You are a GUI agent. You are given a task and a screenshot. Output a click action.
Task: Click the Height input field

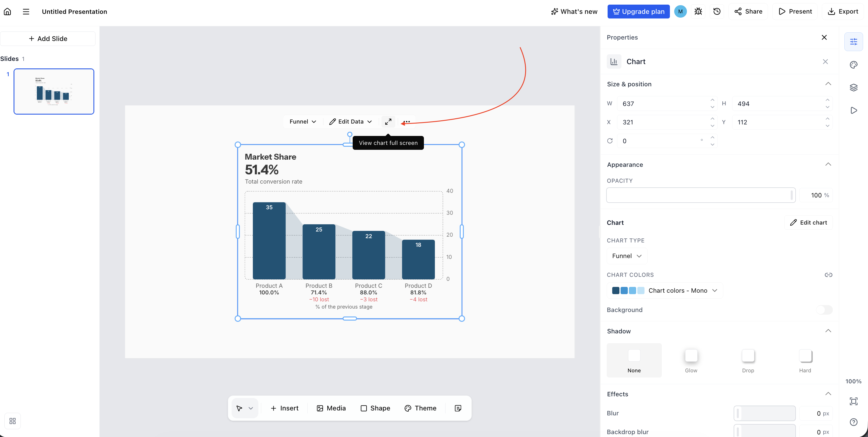click(782, 104)
